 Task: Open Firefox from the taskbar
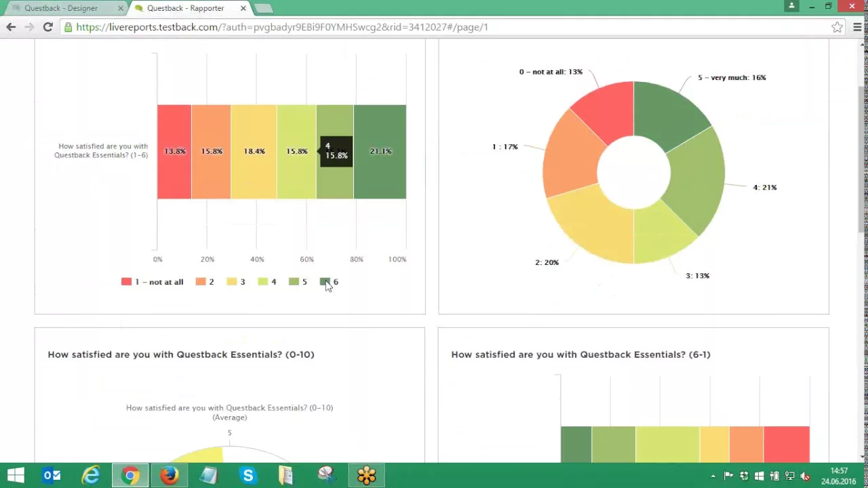point(170,476)
